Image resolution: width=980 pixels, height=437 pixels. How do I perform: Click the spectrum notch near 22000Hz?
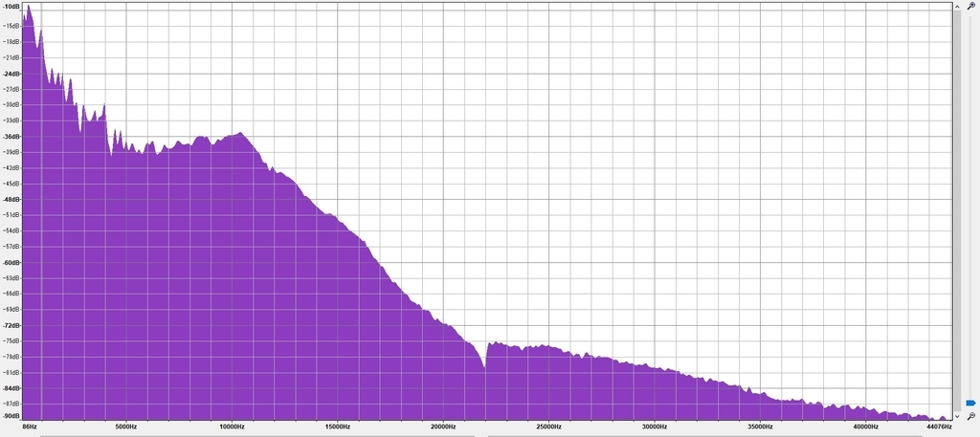[485, 365]
